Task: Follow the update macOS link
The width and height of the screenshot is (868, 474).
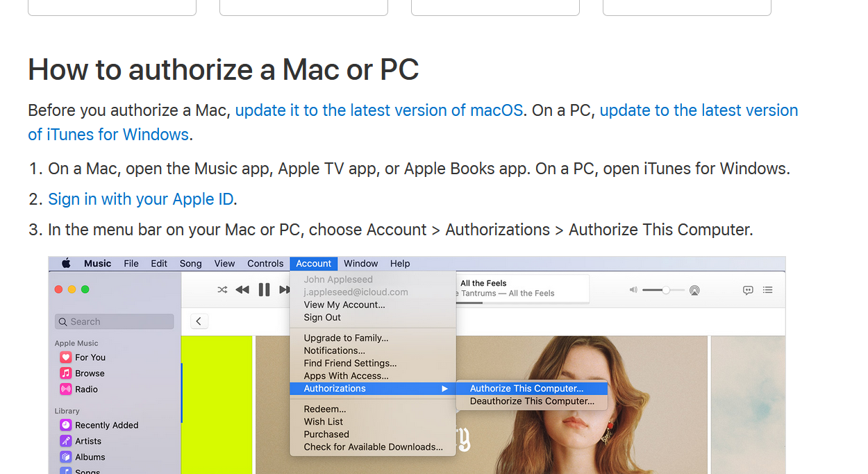Action: 379,110
